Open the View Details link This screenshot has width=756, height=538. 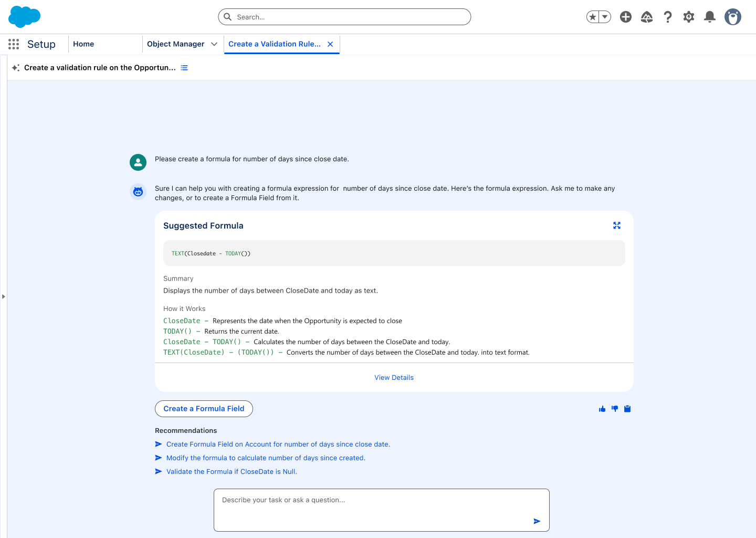[x=394, y=378]
